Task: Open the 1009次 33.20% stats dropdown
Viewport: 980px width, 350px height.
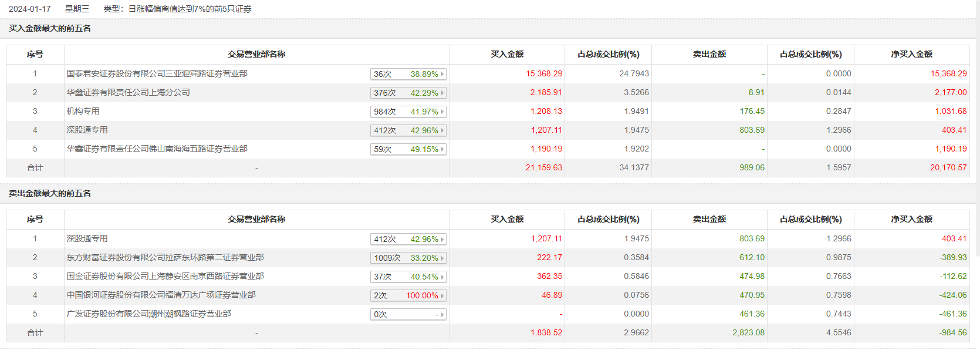Action: tap(408, 258)
